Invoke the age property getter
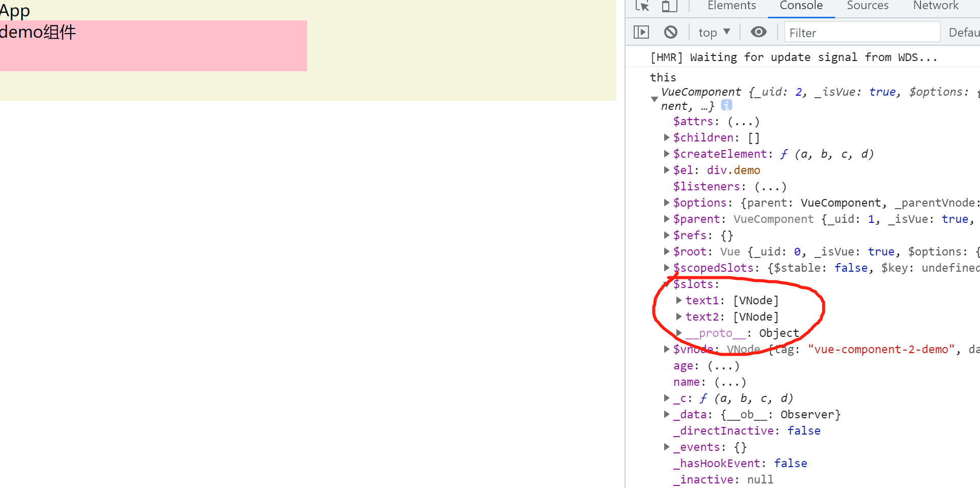The width and height of the screenshot is (980, 488). (723, 366)
